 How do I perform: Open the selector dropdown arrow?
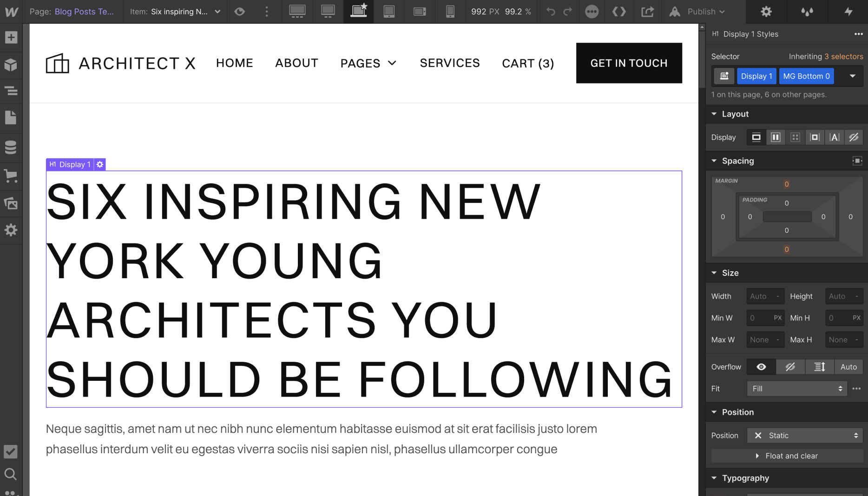pos(853,76)
